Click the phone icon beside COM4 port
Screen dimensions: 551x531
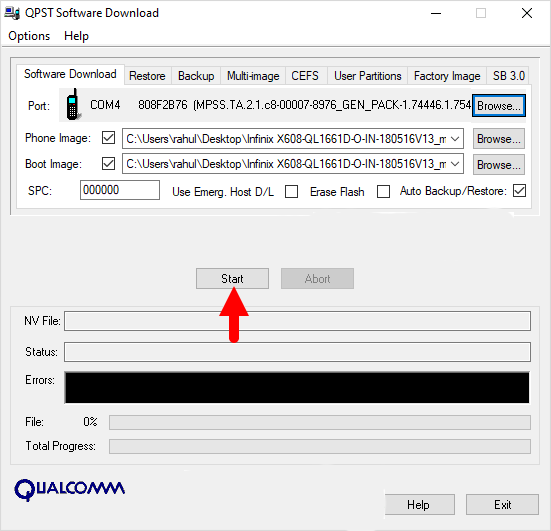point(73,104)
